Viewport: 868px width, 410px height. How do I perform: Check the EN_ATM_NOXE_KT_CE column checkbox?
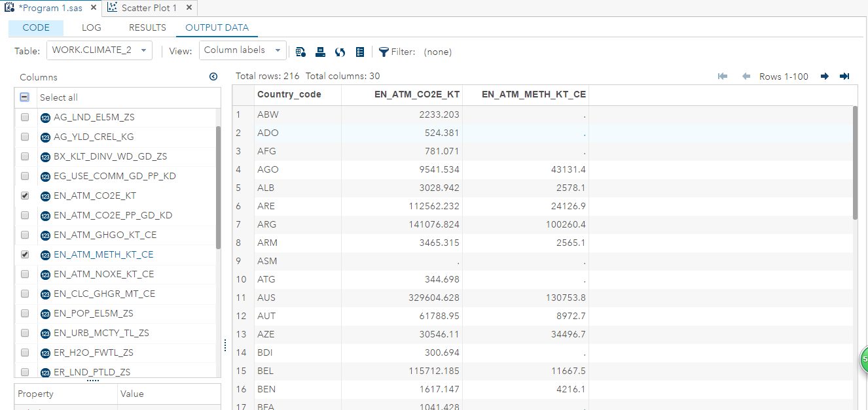[x=25, y=274]
